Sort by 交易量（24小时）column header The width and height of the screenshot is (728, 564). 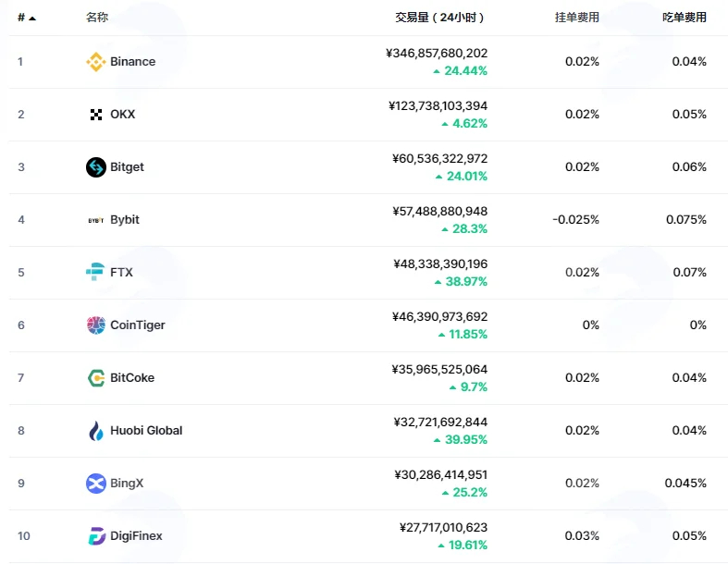coord(439,18)
